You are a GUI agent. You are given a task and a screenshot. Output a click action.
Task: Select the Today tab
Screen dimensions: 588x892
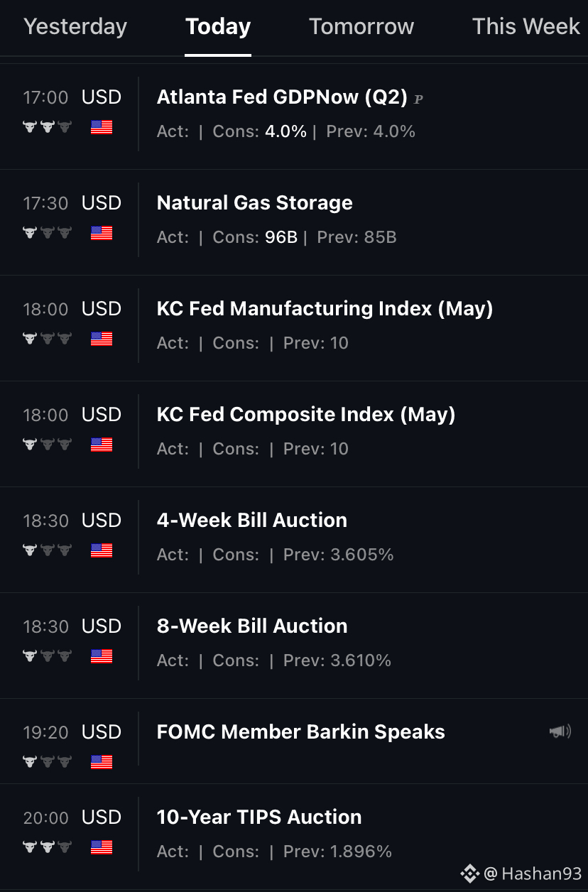click(x=218, y=27)
